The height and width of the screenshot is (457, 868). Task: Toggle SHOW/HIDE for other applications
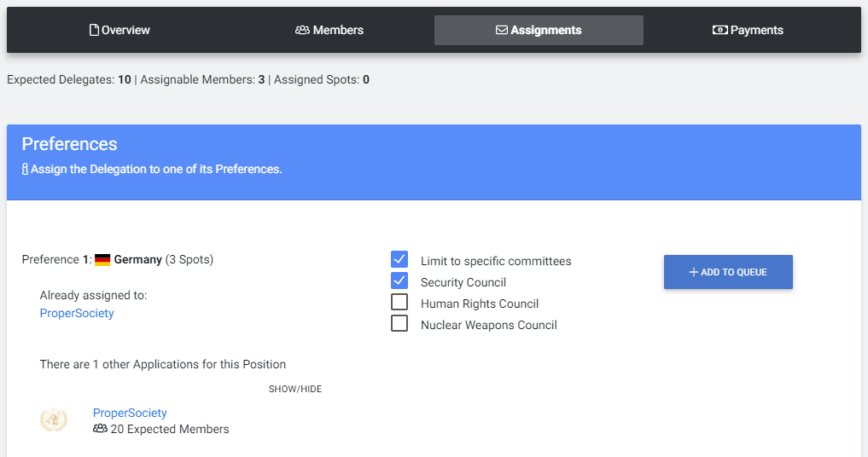(295, 389)
